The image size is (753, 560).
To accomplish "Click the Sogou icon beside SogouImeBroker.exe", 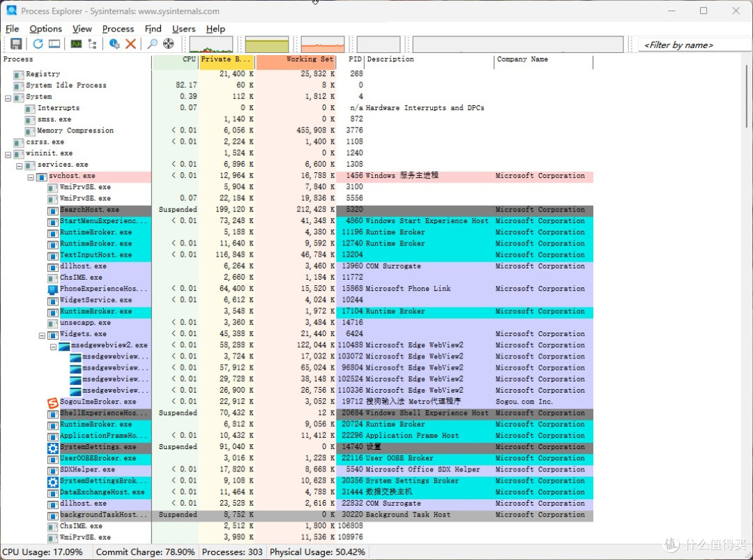I will (x=52, y=402).
